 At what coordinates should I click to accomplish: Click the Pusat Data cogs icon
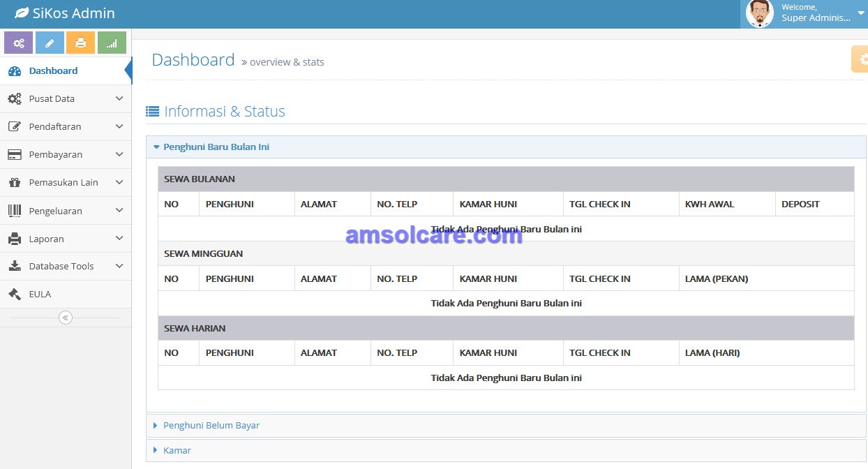pyautogui.click(x=15, y=99)
